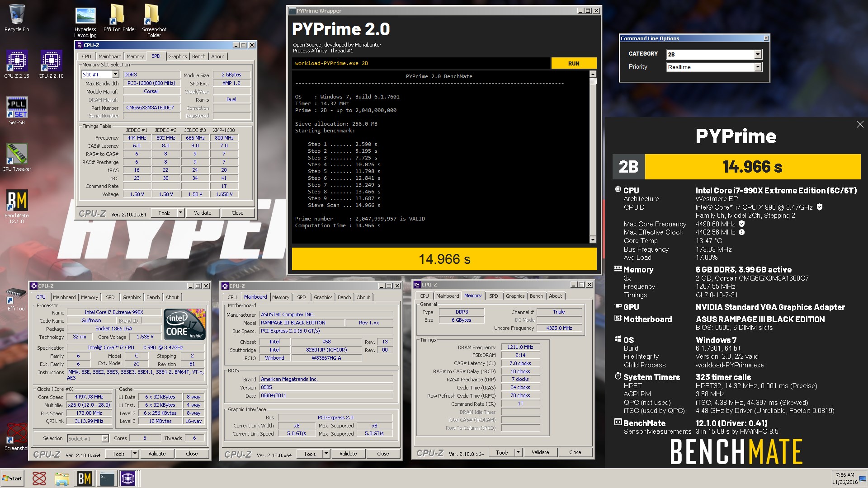Open Hyperless Havoc.jpg desktop icon

(x=85, y=22)
